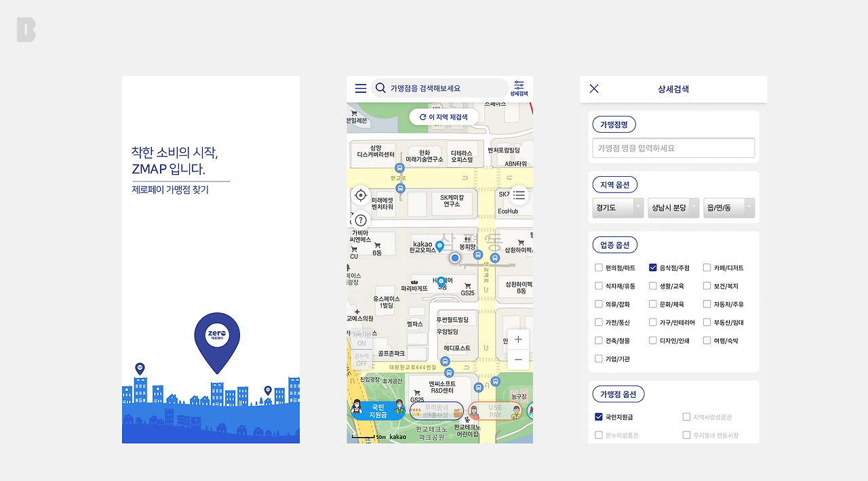
Task: Focus the 가맹점을 검색해보세요 search field
Action: click(439, 88)
